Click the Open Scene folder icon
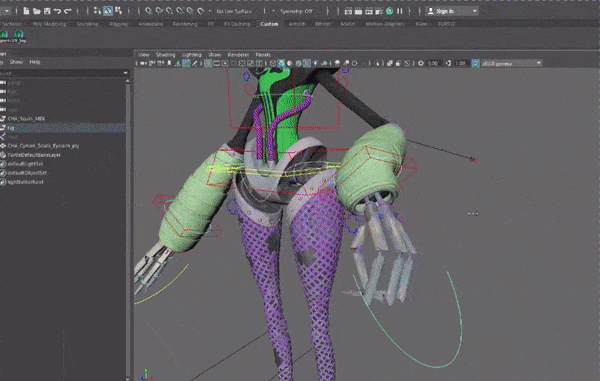 tap(37, 11)
